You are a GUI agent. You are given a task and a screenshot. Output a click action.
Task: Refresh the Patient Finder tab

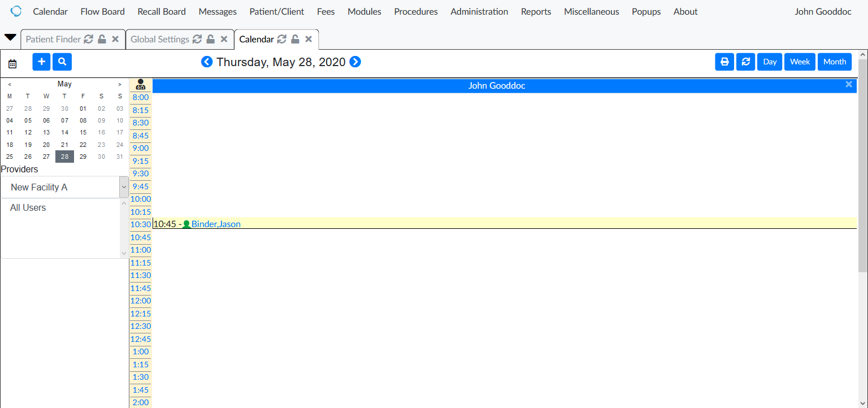click(89, 39)
